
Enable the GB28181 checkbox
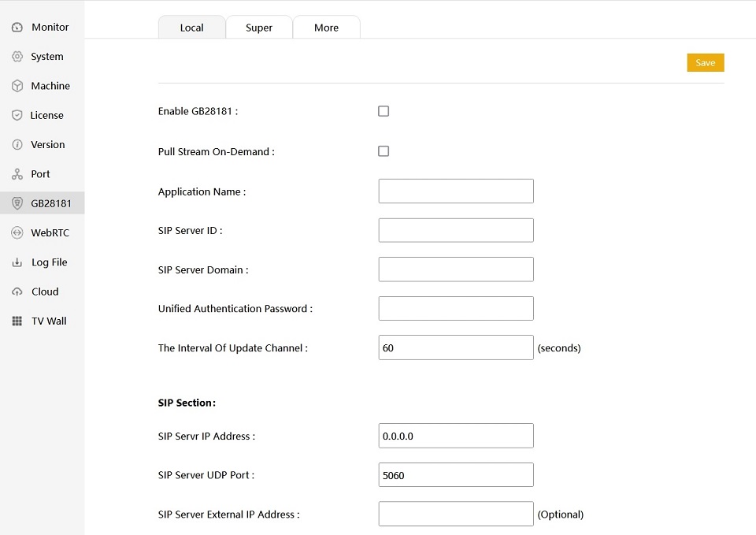pos(384,111)
